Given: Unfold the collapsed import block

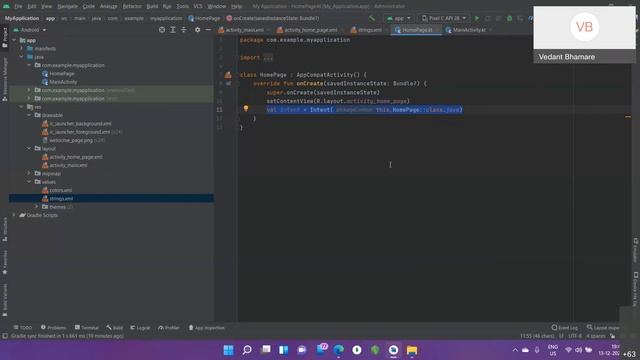Looking at the screenshot, I should [x=268, y=58].
